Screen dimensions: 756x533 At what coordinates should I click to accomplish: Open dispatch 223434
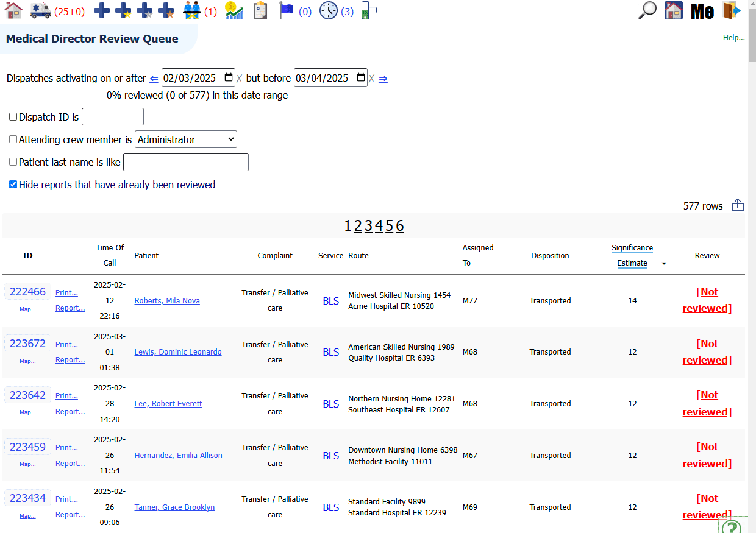coord(28,498)
